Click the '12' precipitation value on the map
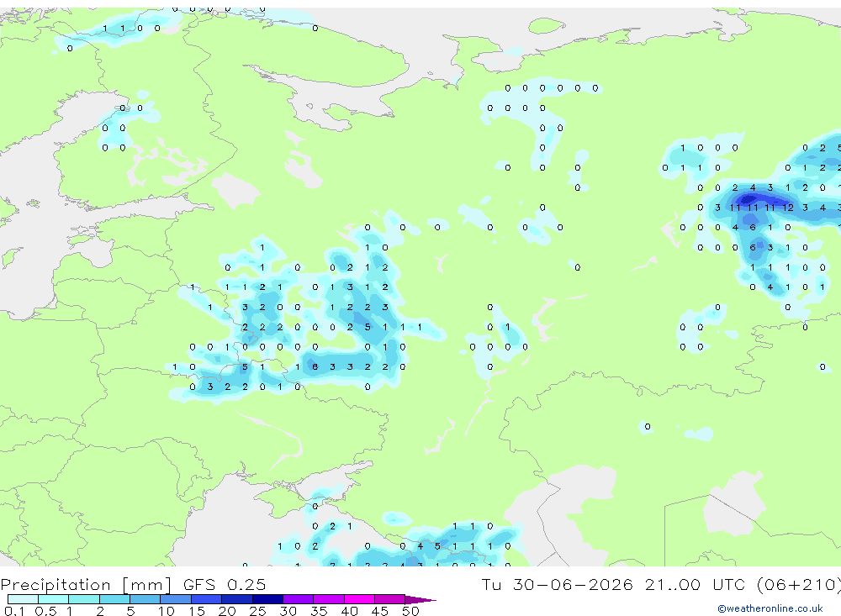 pos(788,208)
